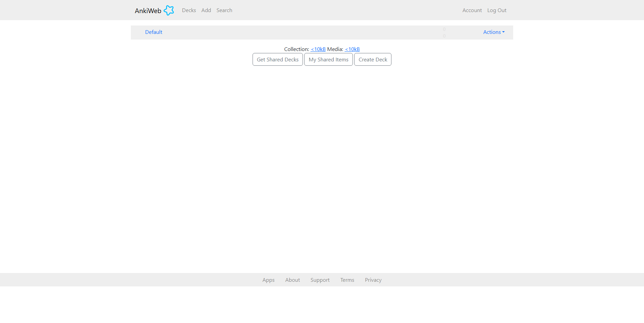
Task: Click the AnkiWeb brand name text
Action: point(148,11)
